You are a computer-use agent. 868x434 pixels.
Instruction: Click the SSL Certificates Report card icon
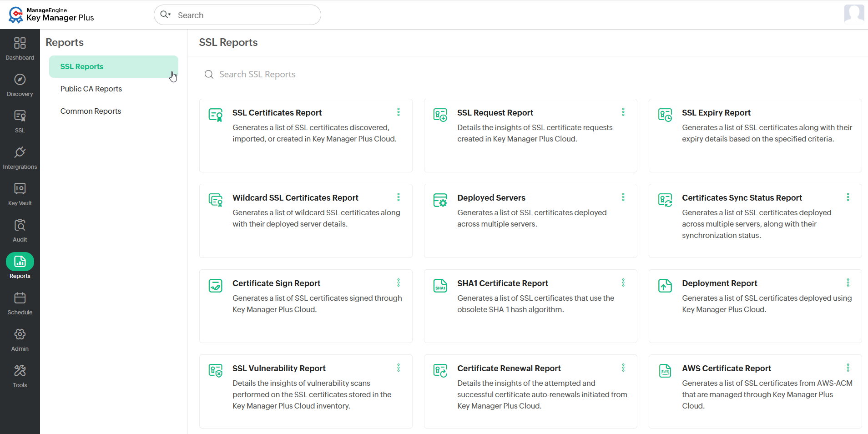point(216,115)
